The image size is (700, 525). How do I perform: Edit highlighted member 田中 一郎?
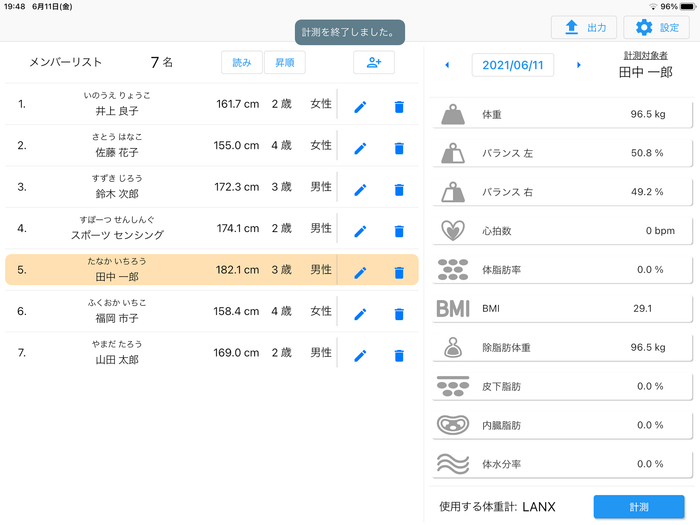[x=360, y=272]
